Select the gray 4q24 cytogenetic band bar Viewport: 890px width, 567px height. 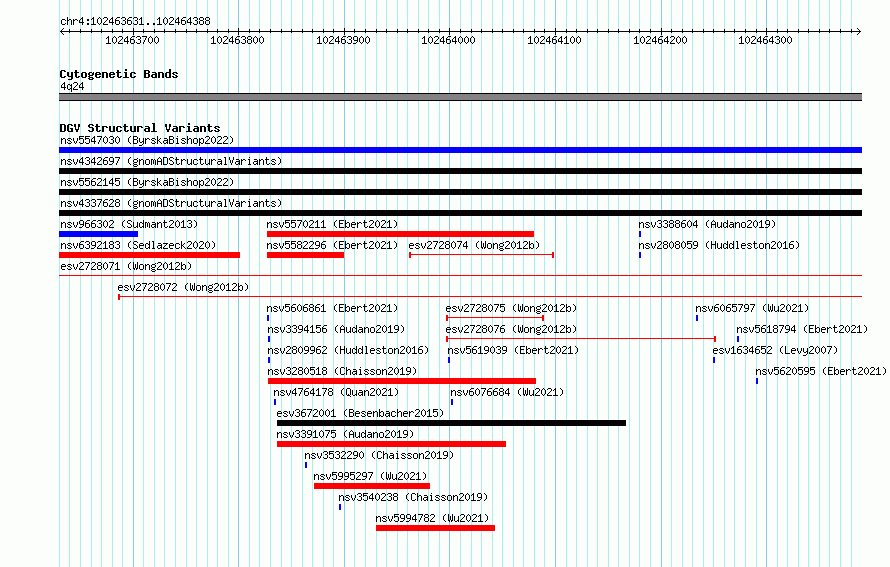coord(460,97)
